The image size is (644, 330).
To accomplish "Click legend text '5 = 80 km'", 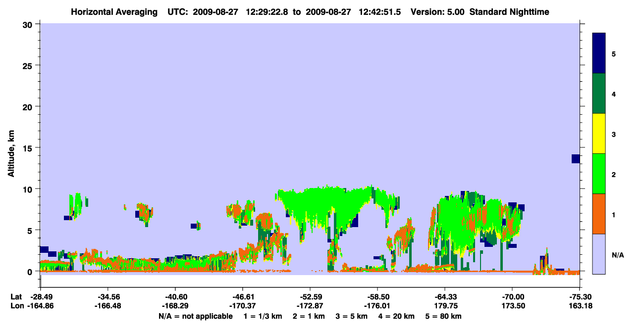I will (x=444, y=316).
